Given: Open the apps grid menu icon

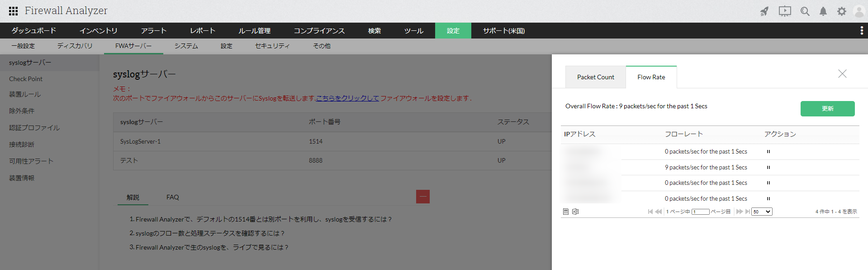Looking at the screenshot, I should (13, 11).
